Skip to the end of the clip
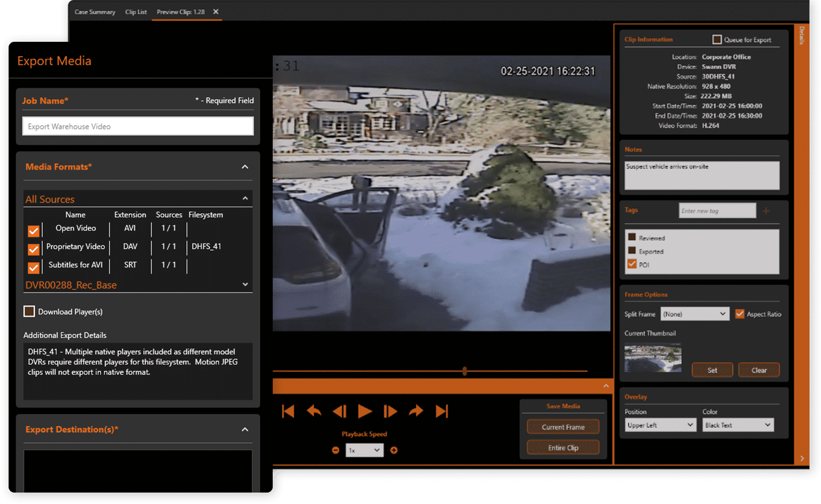 tap(441, 411)
